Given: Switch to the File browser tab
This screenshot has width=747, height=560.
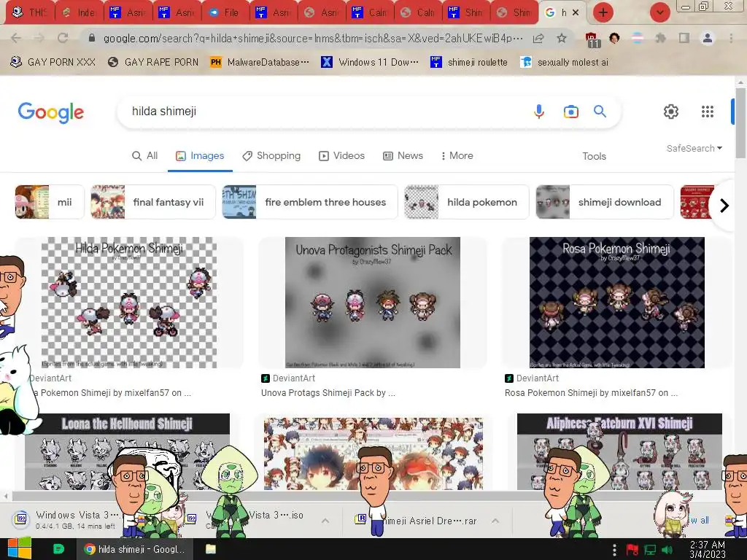Looking at the screenshot, I should (225, 12).
